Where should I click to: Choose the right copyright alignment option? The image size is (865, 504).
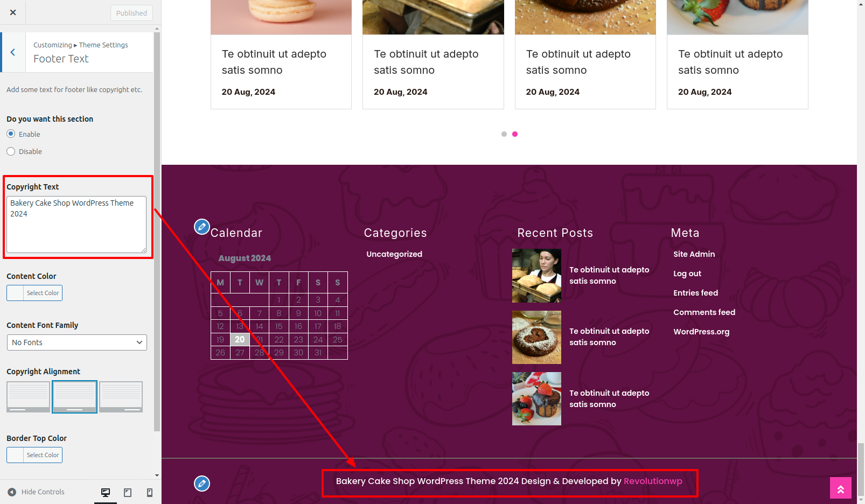pyautogui.click(x=121, y=397)
